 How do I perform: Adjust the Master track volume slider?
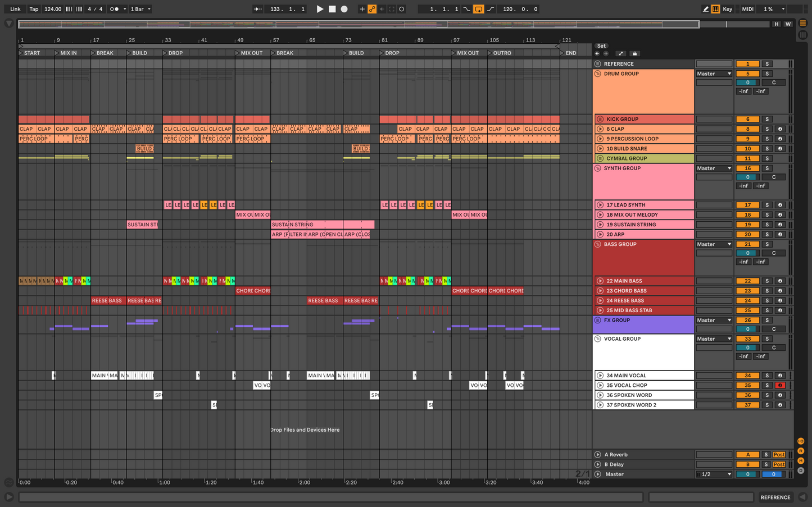[747, 474]
